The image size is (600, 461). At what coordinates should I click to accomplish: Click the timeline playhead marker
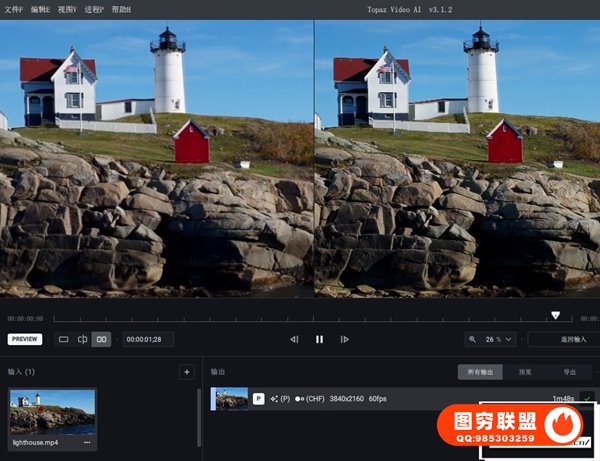click(555, 315)
